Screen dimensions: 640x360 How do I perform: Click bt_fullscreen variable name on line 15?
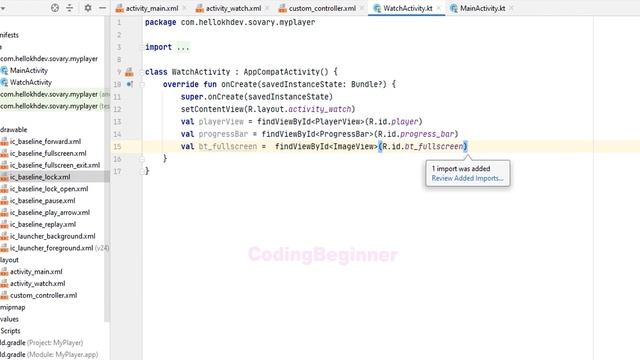point(228,147)
